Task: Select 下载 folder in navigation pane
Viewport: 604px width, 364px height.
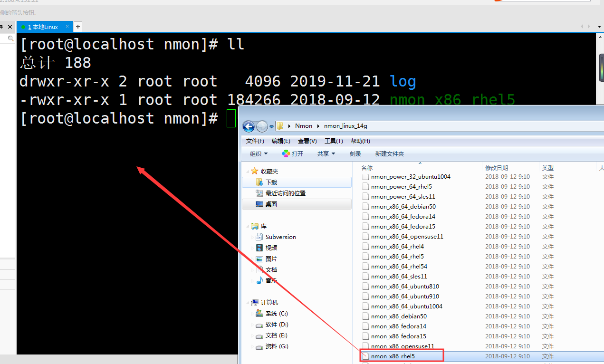Action: 271,182
